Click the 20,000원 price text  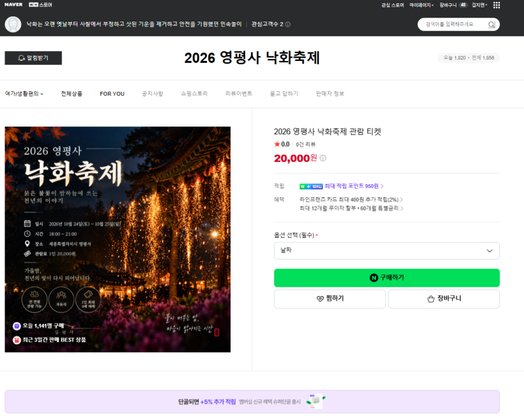[295, 158]
